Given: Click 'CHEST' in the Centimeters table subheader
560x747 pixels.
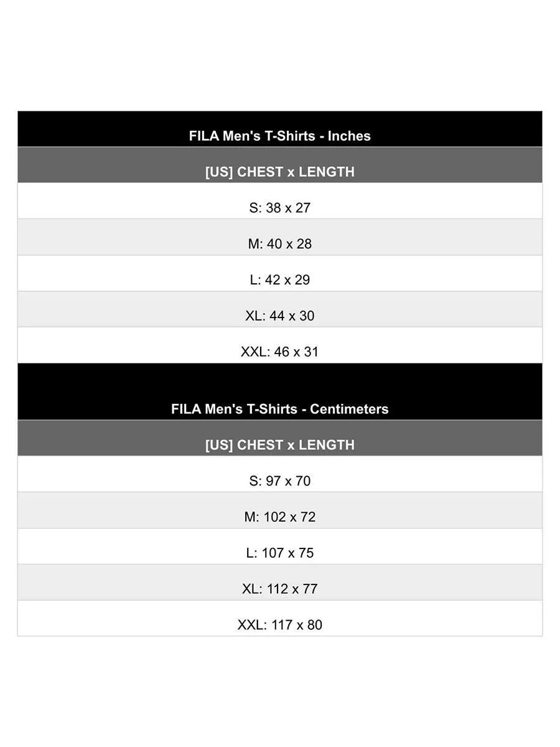Looking at the screenshot, I should click(x=260, y=445).
